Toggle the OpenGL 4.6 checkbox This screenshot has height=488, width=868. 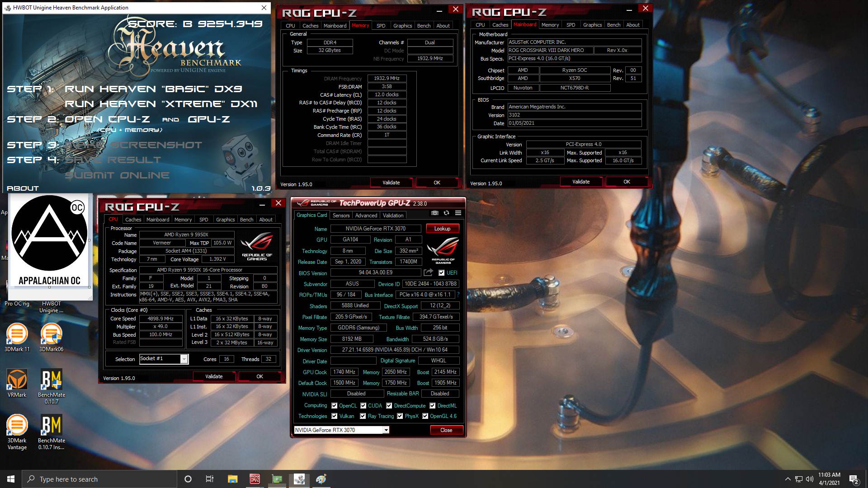(425, 416)
